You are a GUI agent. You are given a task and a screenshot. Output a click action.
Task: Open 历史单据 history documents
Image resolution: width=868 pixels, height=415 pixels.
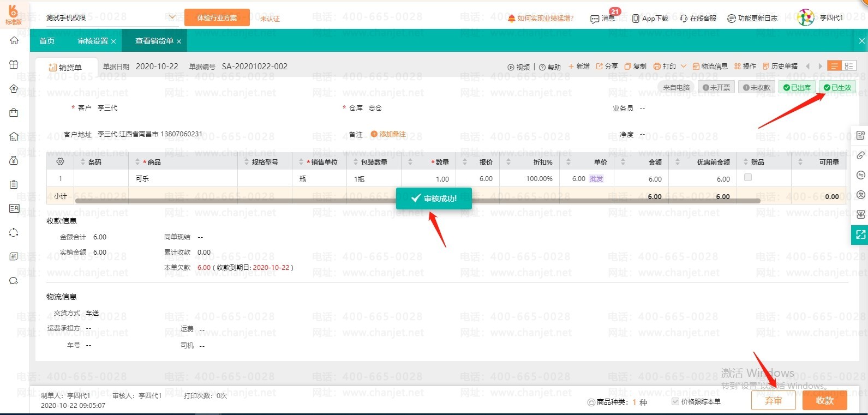coord(780,67)
